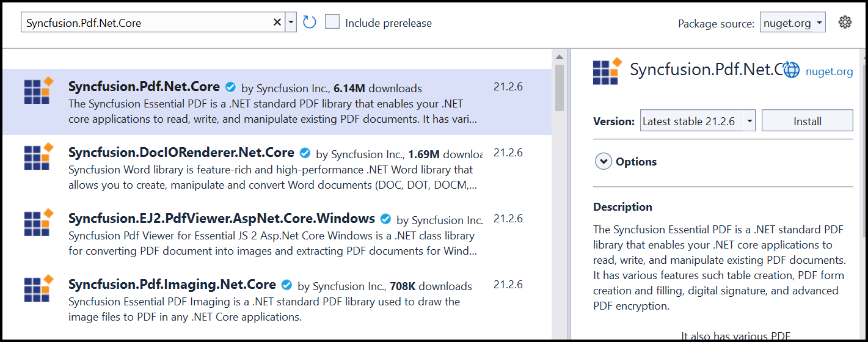Screen dimensions: 868x342
Task: Open the nuget.org link in details pane
Action: 829,71
